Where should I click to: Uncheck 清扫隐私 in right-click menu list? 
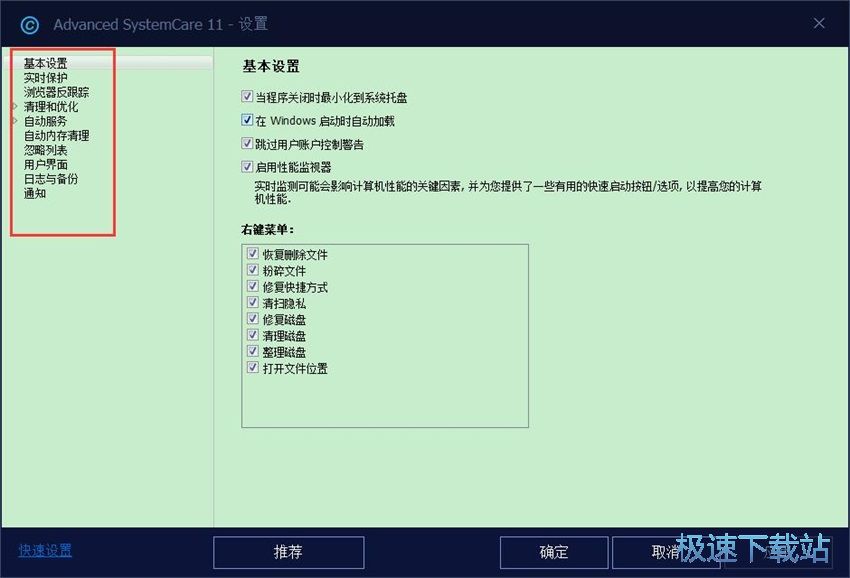pos(253,302)
